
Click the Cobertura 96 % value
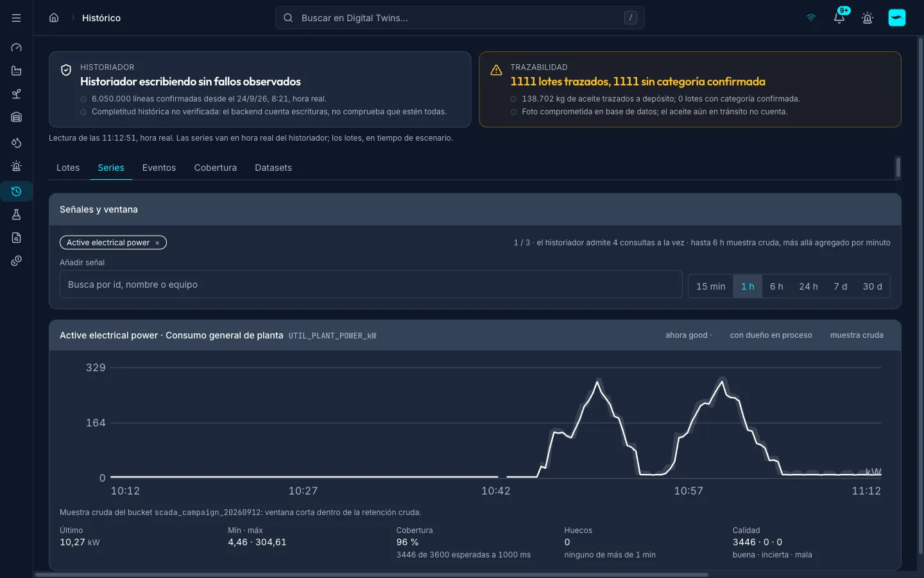(407, 542)
